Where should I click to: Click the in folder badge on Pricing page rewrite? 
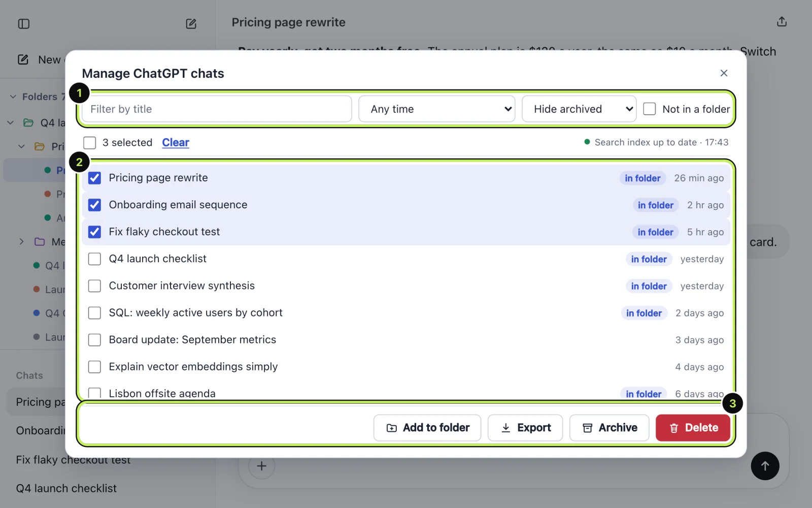coord(642,178)
